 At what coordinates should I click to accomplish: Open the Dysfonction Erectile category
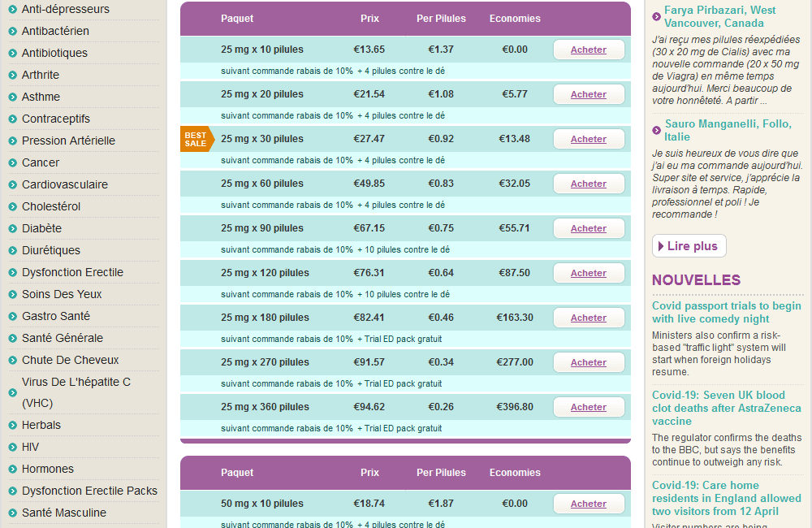(x=72, y=272)
